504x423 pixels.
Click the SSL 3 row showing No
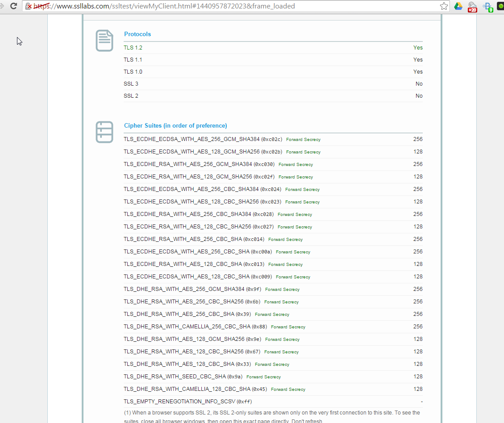[x=131, y=83]
